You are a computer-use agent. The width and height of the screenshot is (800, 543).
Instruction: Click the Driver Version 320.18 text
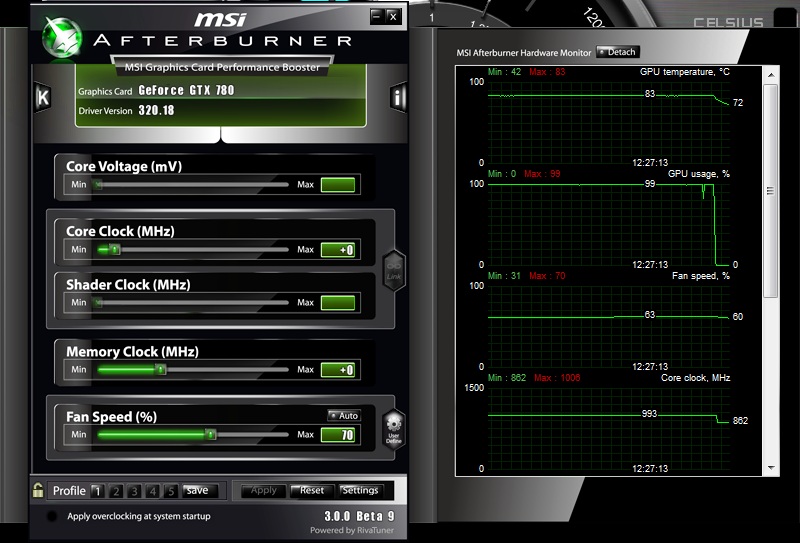(126, 110)
